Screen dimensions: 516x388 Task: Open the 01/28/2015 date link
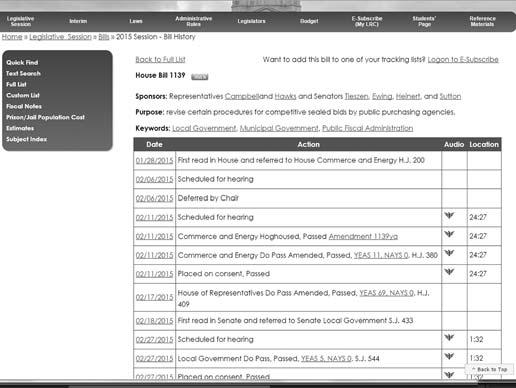click(154, 160)
